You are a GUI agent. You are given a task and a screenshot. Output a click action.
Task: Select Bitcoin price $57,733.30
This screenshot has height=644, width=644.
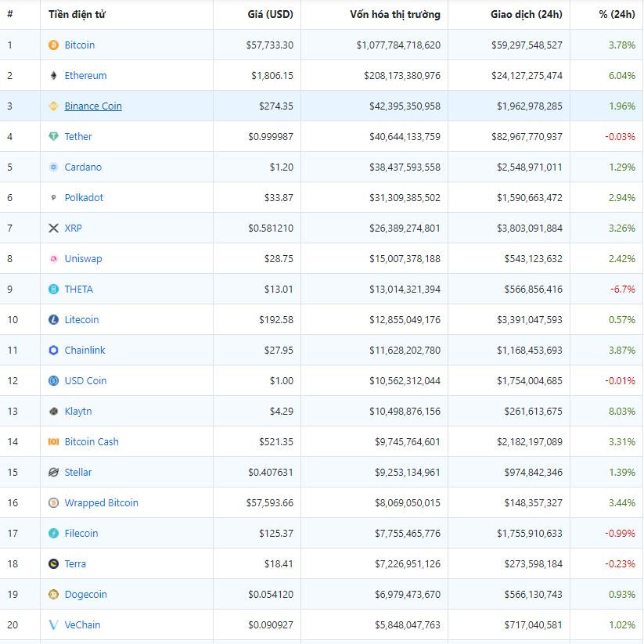pyautogui.click(x=270, y=45)
